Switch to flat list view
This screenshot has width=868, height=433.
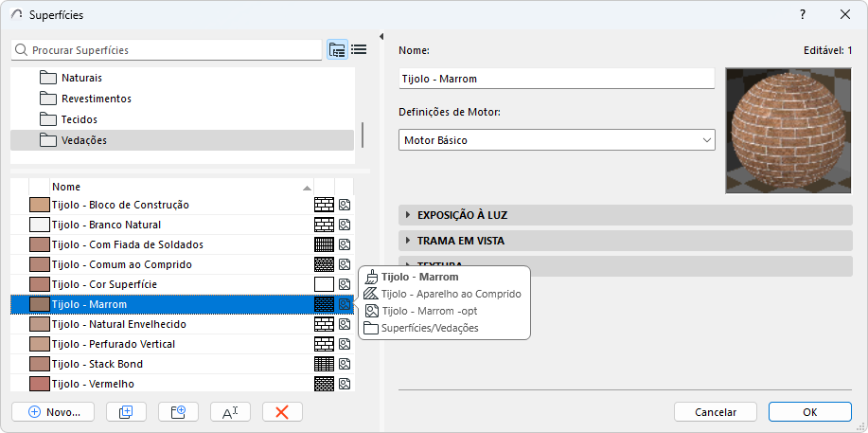coord(359,50)
